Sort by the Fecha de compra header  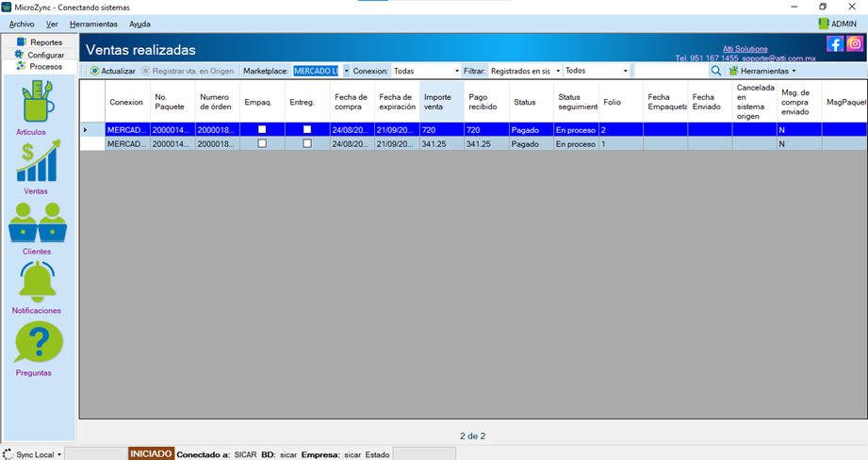[x=352, y=102]
